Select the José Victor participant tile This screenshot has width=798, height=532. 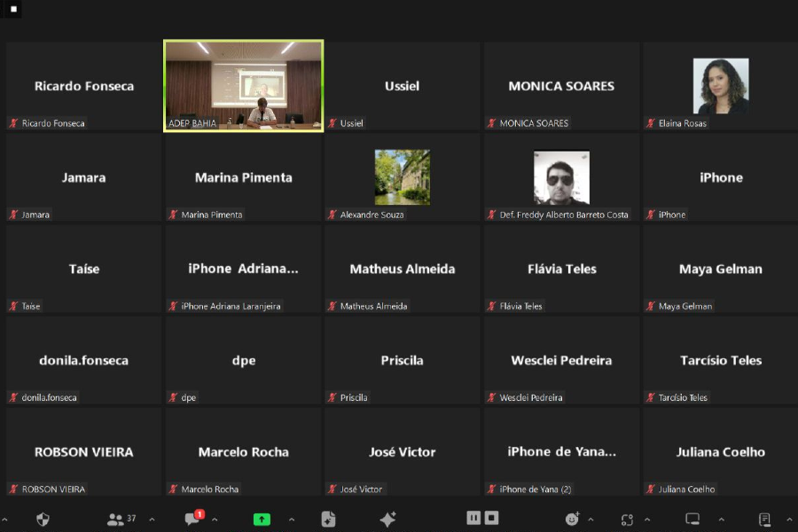pos(402,451)
